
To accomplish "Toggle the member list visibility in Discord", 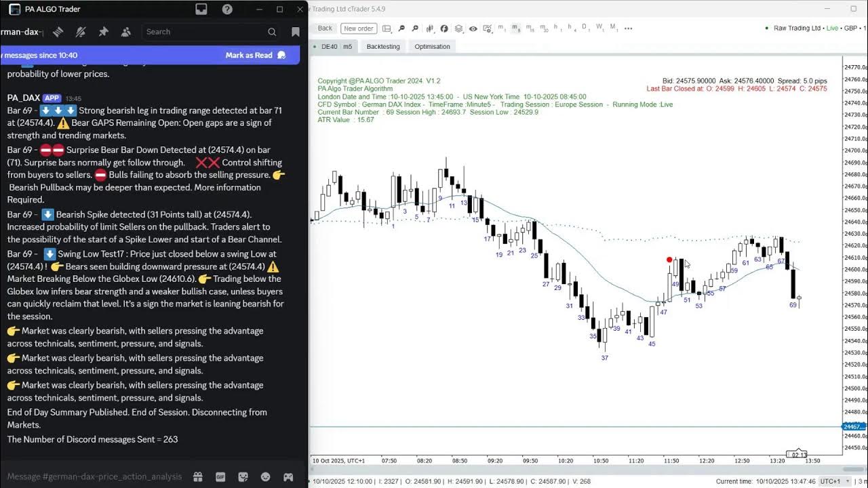I will point(125,31).
